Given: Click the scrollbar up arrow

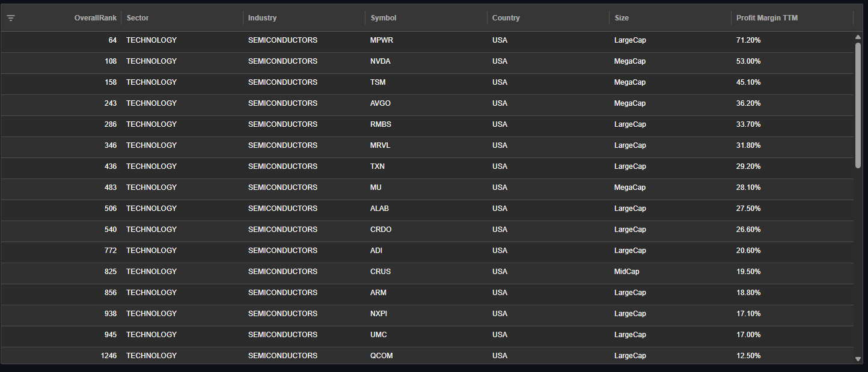Looking at the screenshot, I should (x=858, y=37).
